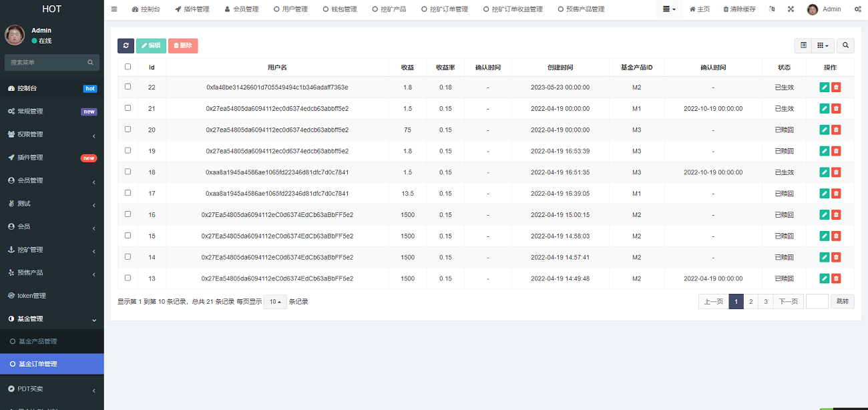The width and height of the screenshot is (868, 410).
Task: Open the records-per-page dropdown showing 10
Action: tap(275, 302)
